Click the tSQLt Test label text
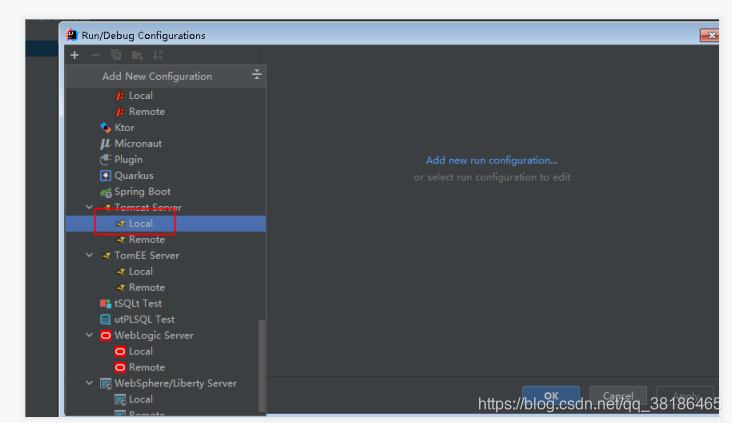The width and height of the screenshot is (732, 423). coord(138,303)
